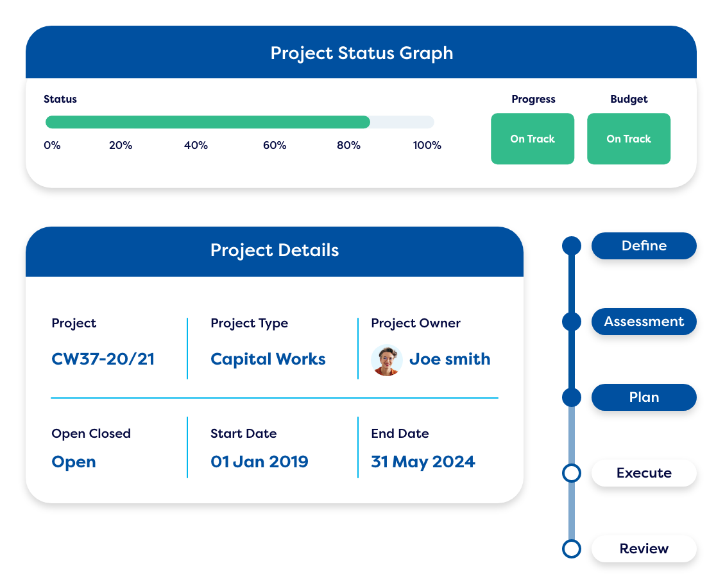Select the End Date 31 May 2024
This screenshot has height=588, width=725.
pos(423,462)
